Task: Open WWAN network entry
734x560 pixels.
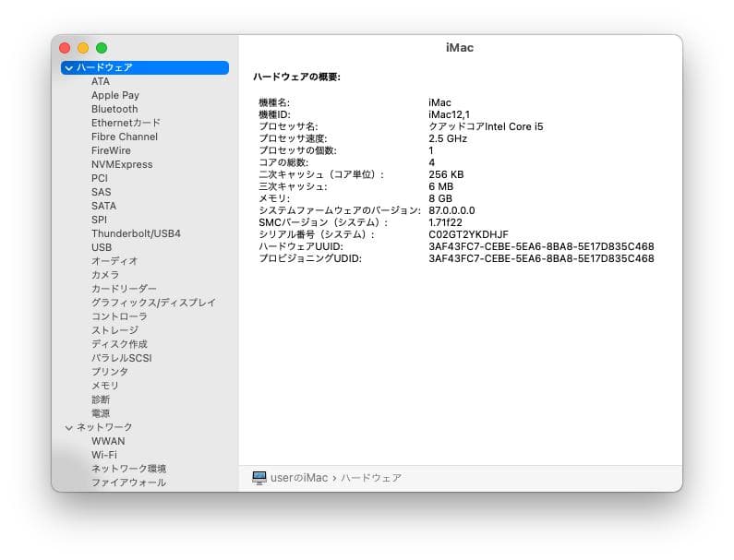Action: click(x=108, y=441)
